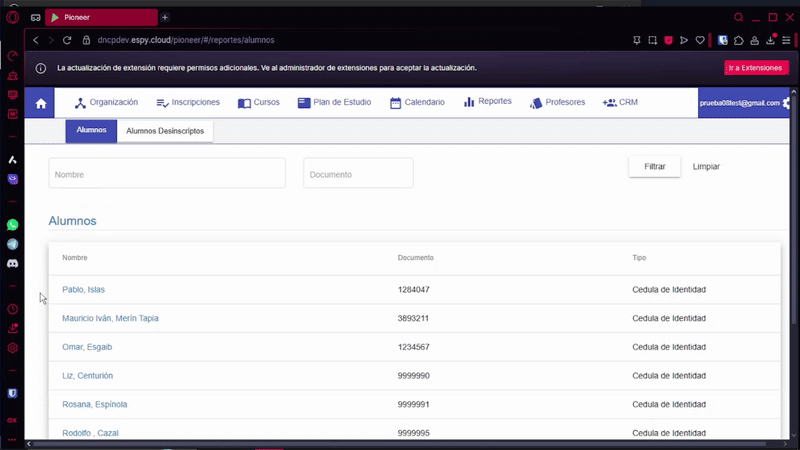Select the Alumnos tab
Screen dimensions: 800x450
coord(91,131)
